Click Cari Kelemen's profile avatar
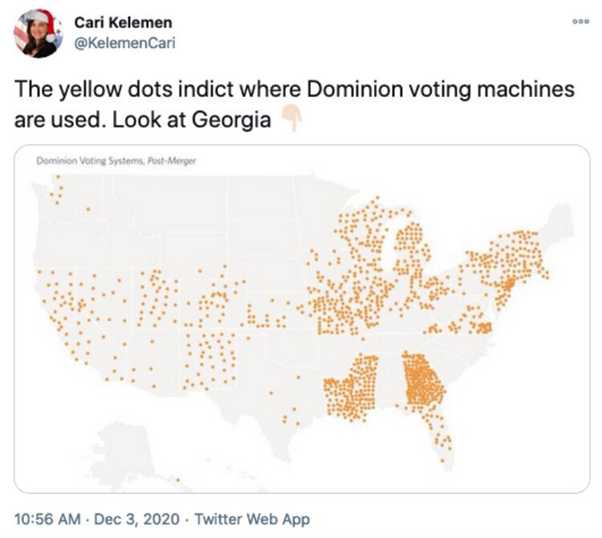This screenshot has height=538, width=602. pos(36,34)
